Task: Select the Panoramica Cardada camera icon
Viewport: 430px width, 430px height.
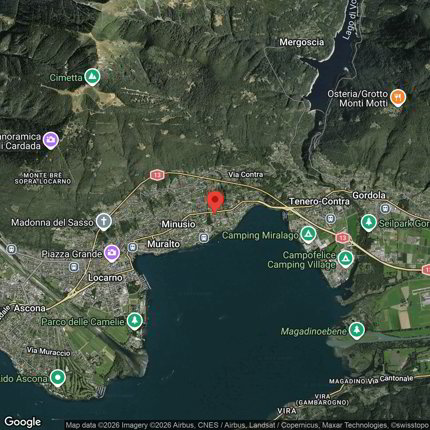Action: (51, 140)
